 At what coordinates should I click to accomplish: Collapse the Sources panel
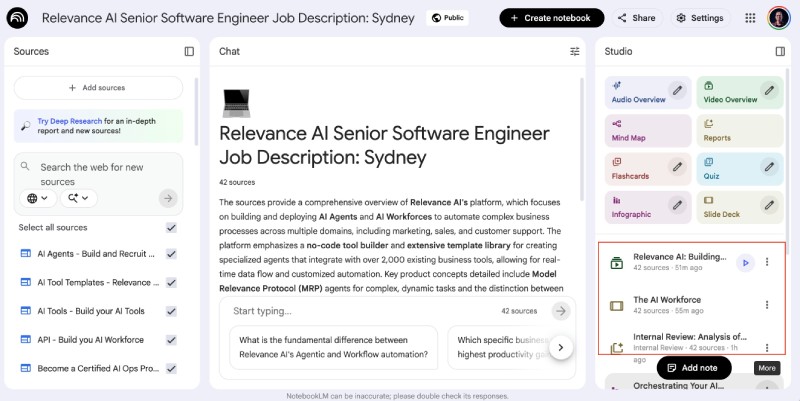pos(189,51)
